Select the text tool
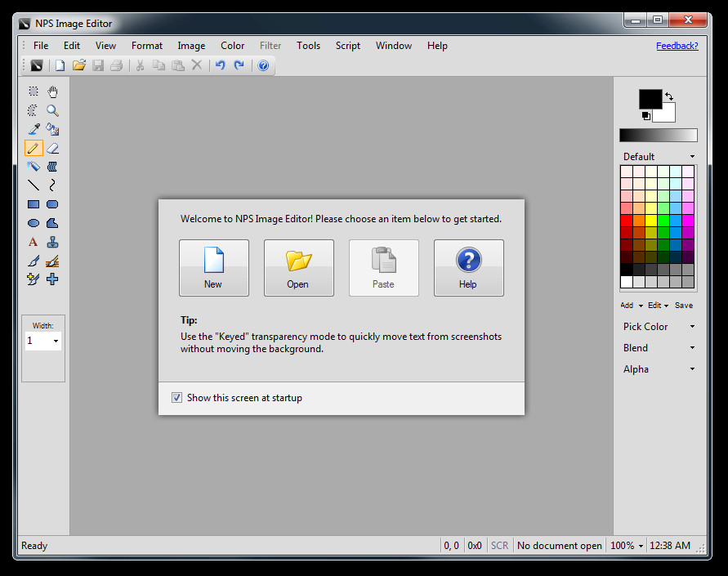Viewport: 728px width, 576px height. [33, 242]
